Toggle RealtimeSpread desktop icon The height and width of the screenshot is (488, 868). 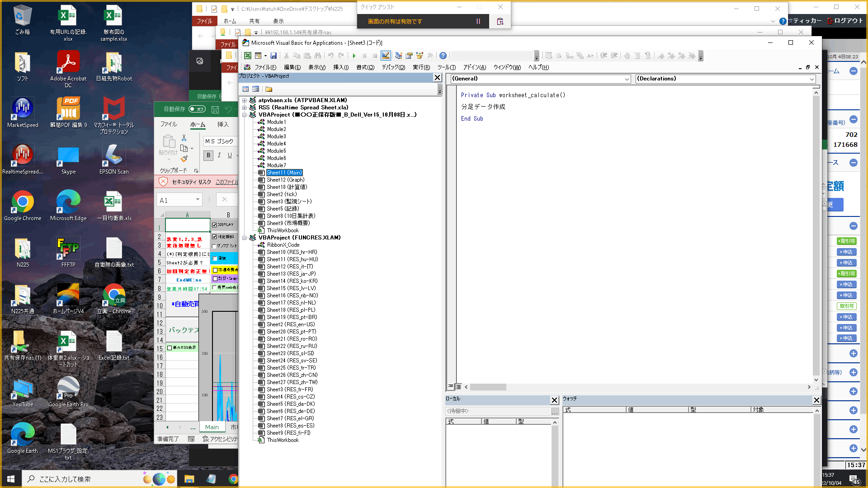click(x=22, y=158)
